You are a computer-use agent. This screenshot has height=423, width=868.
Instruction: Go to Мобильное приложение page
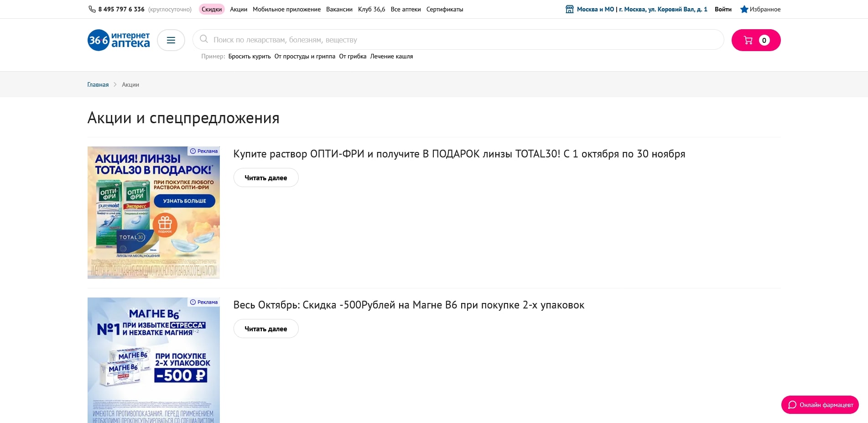tap(286, 9)
